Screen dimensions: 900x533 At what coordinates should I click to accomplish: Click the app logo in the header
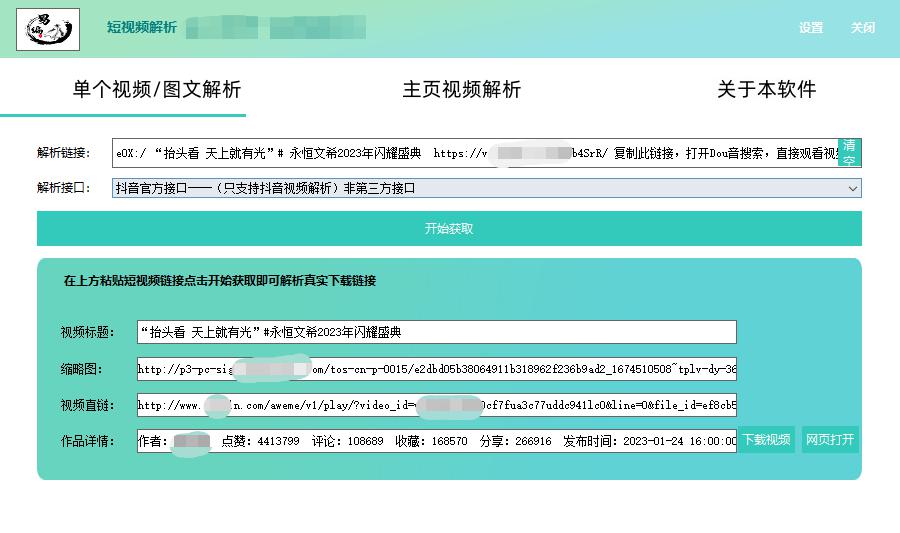pyautogui.click(x=48, y=29)
